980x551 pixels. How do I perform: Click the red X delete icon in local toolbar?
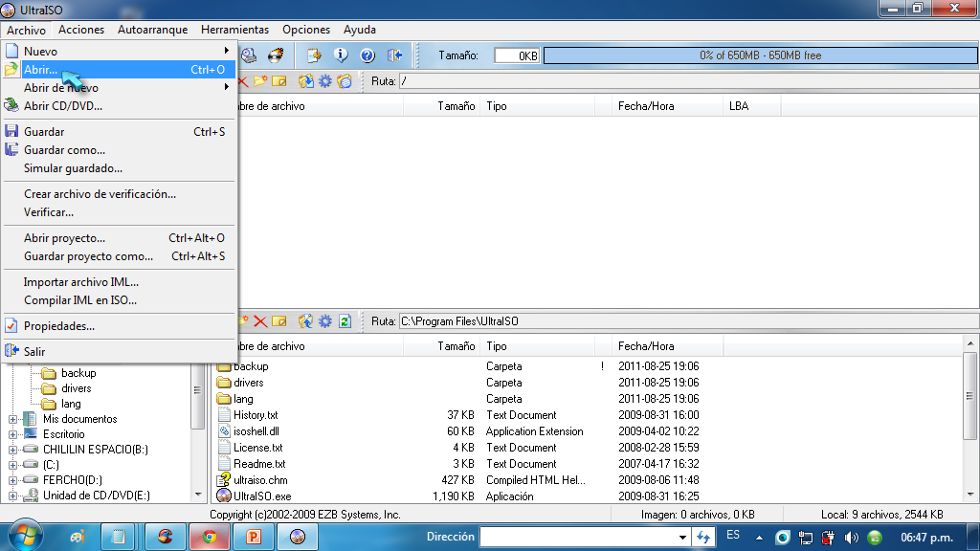coord(260,321)
